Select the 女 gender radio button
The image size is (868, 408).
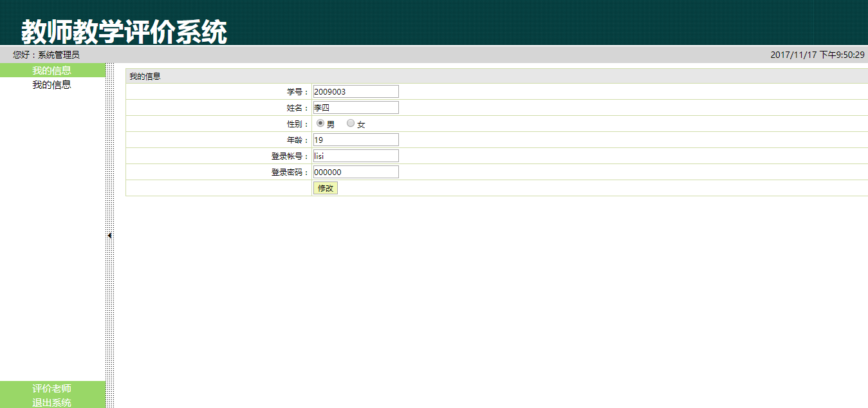point(351,124)
